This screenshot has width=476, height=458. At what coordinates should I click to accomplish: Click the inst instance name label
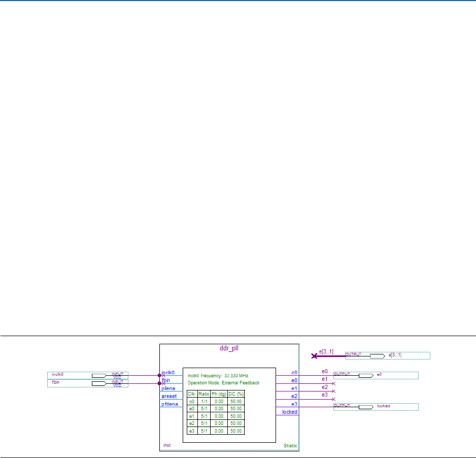[x=167, y=445]
